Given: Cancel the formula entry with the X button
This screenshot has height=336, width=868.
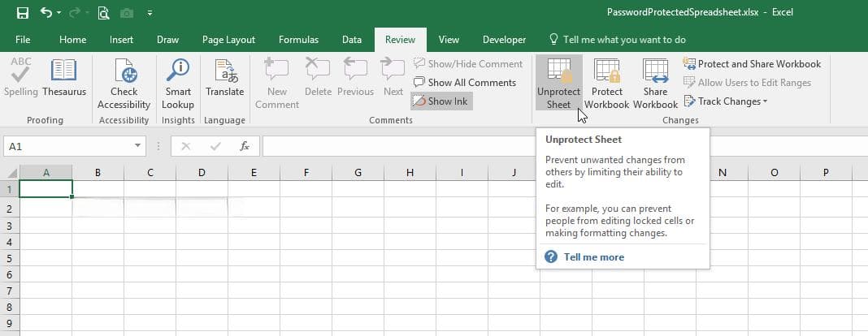Looking at the screenshot, I should tap(186, 146).
